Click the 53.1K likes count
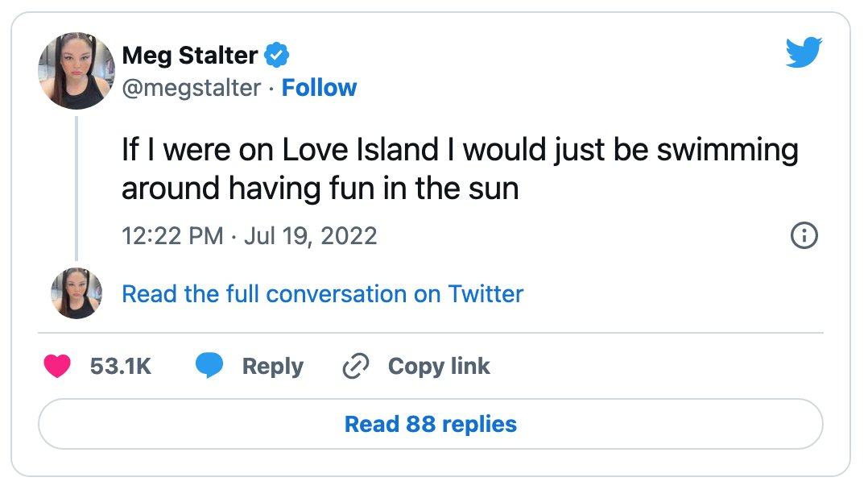 coord(121,366)
